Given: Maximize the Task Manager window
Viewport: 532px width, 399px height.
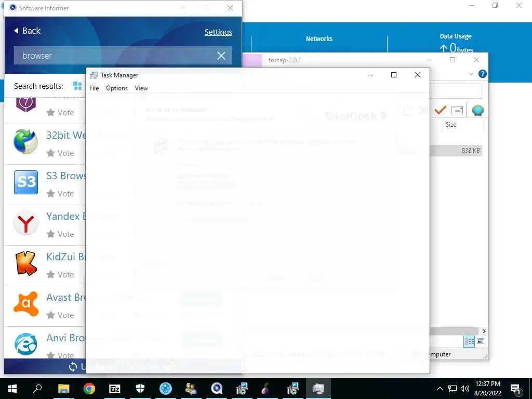Looking at the screenshot, I should click(x=394, y=75).
